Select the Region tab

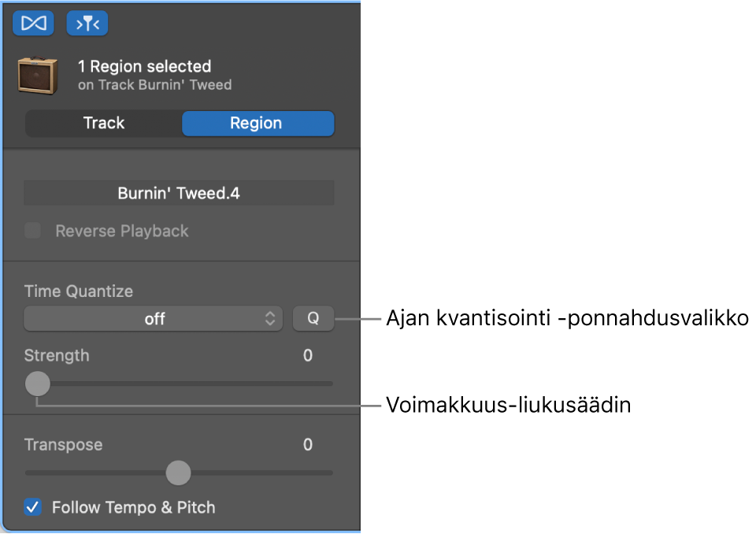[257, 123]
